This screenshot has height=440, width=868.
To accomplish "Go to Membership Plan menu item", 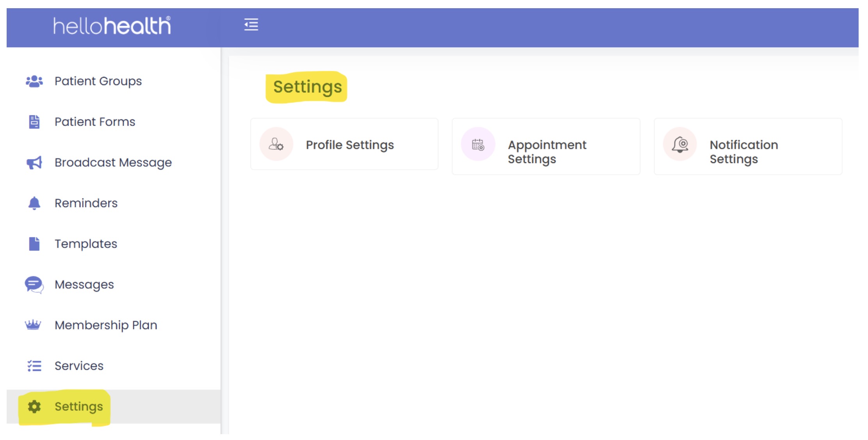I will [106, 325].
